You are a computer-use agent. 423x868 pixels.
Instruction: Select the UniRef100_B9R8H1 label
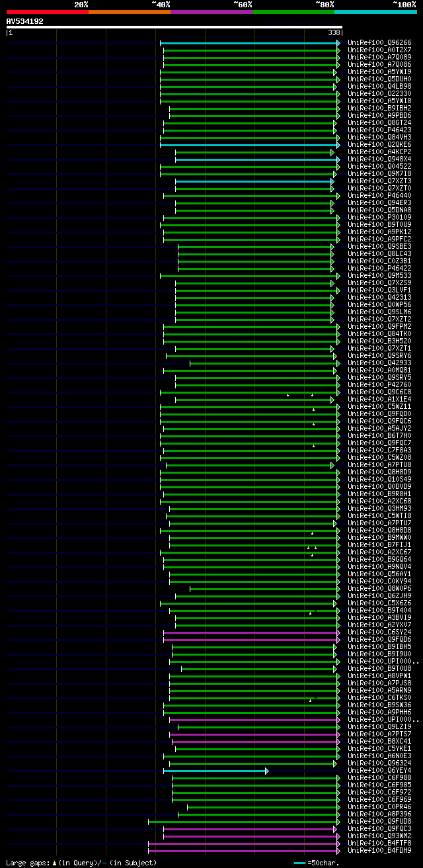click(x=379, y=494)
